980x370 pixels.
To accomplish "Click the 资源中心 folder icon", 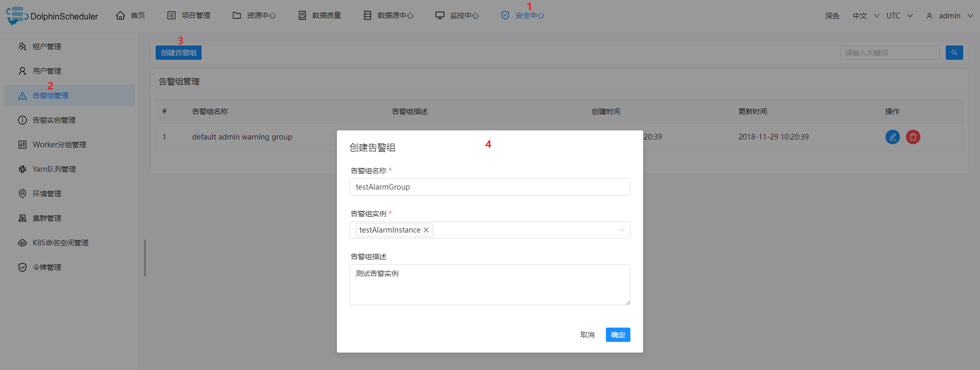I will 237,15.
